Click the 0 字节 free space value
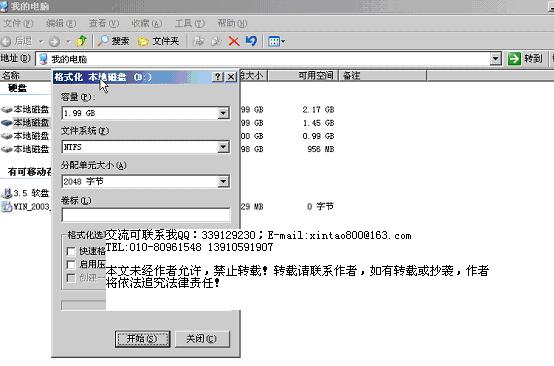Image resolution: width=554 pixels, height=366 pixels. point(320,206)
